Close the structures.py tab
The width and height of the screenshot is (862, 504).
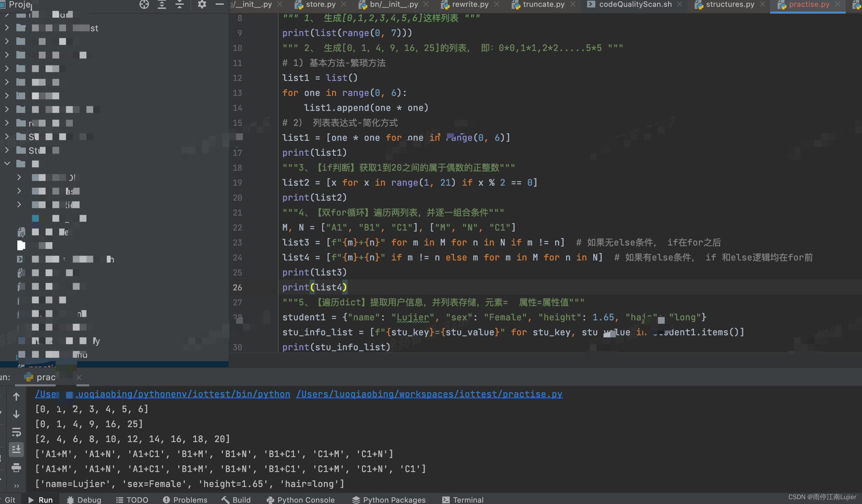[x=762, y=4]
